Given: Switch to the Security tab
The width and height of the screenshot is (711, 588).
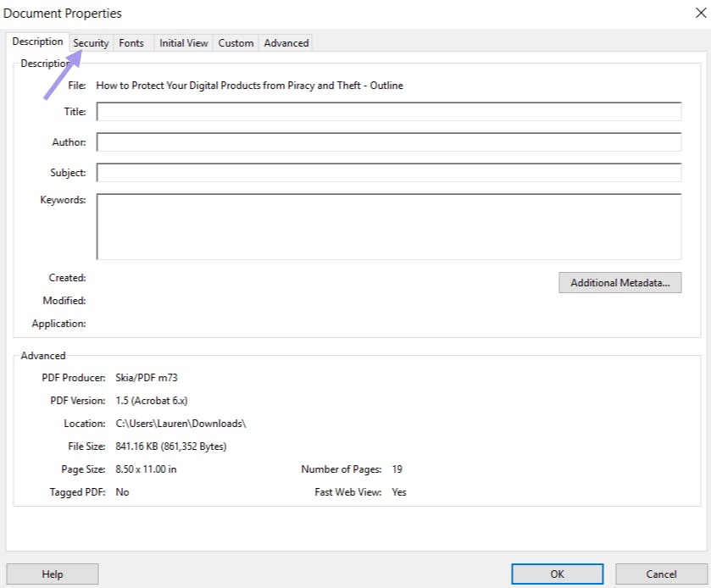Looking at the screenshot, I should pos(91,43).
